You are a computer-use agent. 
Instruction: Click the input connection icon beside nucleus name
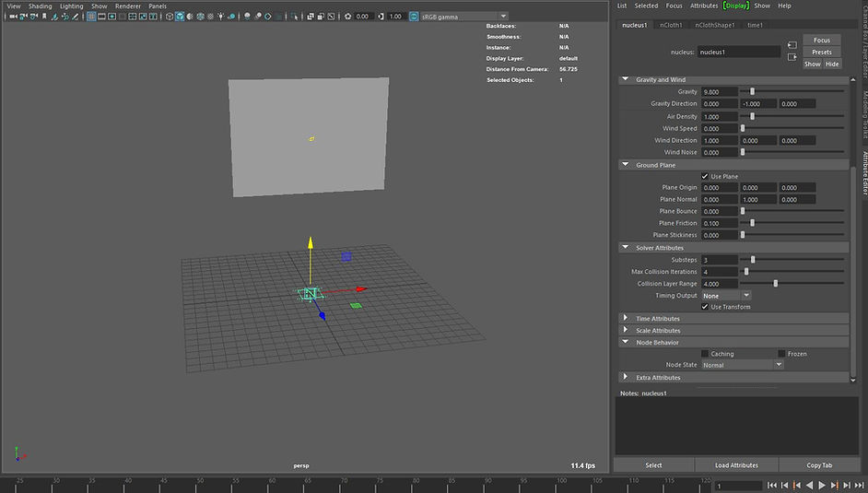792,45
